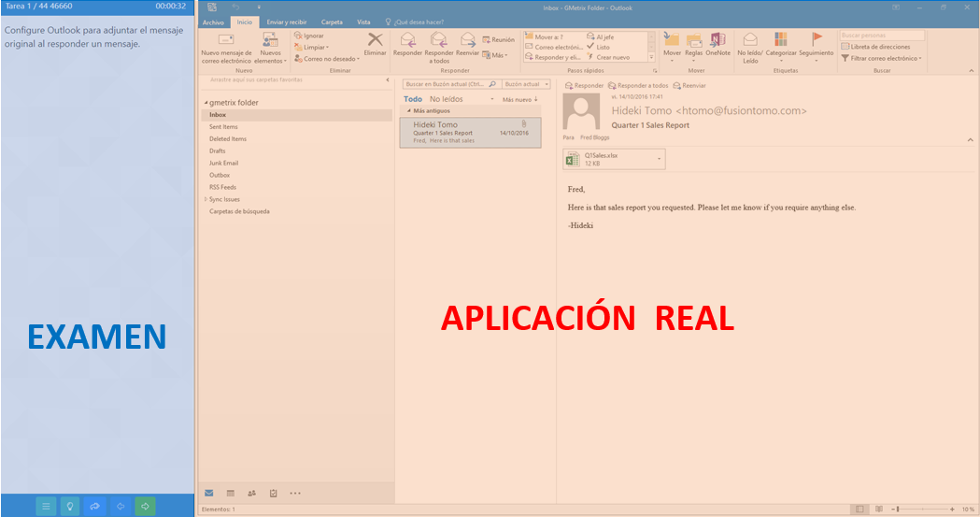980x517 pixels.
Task: Switch to Enviar y recibir tab
Action: point(287,22)
